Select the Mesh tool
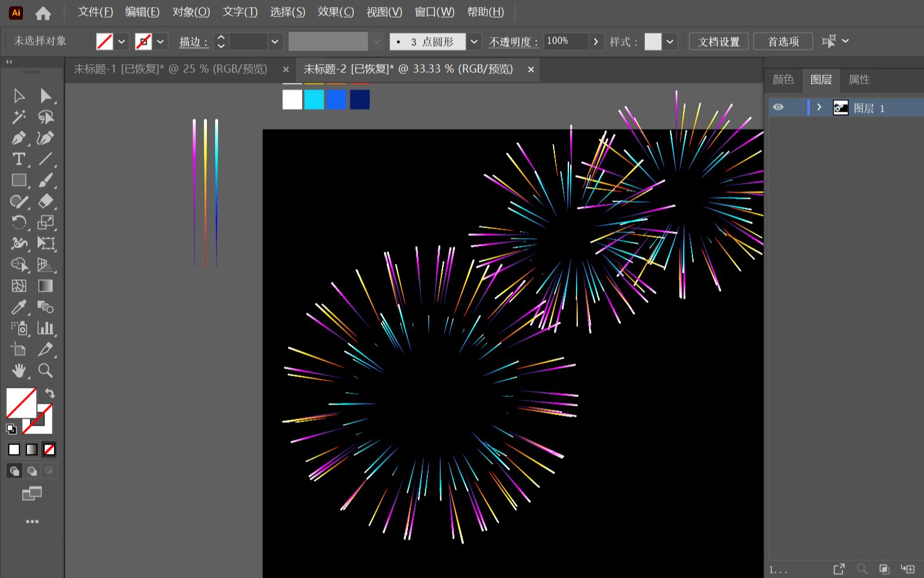 click(x=19, y=286)
